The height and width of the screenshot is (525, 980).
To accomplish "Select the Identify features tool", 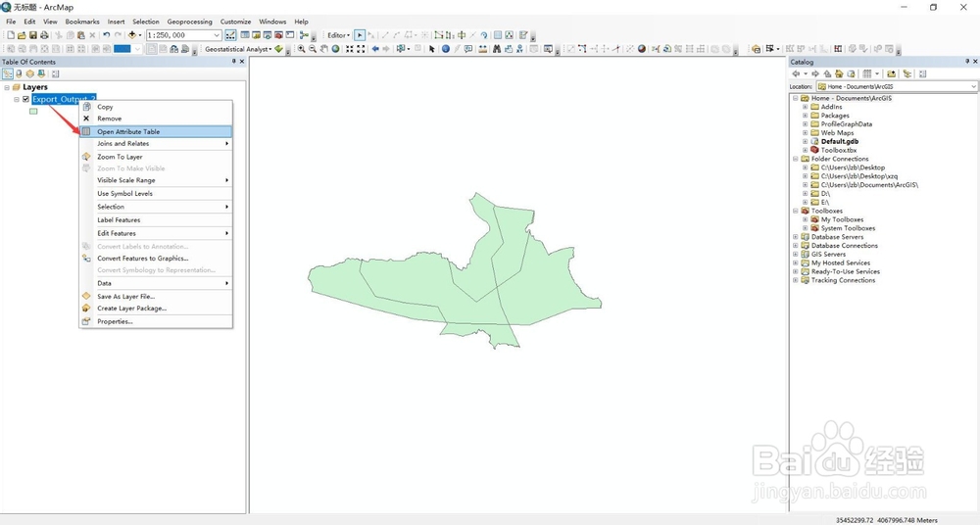I will point(446,49).
